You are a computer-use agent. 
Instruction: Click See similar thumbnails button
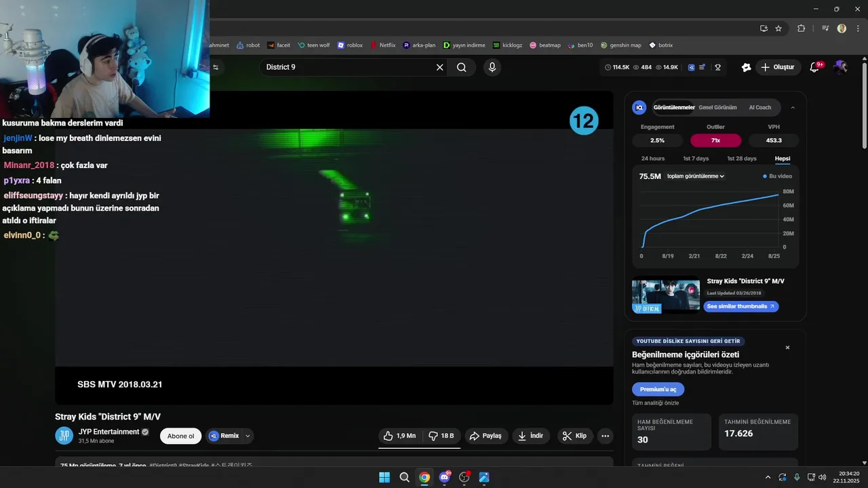[741, 306]
